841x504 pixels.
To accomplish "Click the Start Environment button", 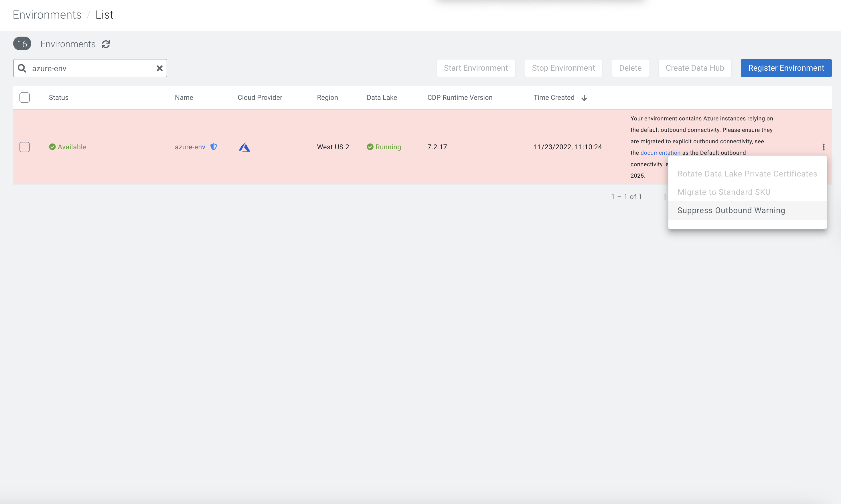I will coord(476,68).
